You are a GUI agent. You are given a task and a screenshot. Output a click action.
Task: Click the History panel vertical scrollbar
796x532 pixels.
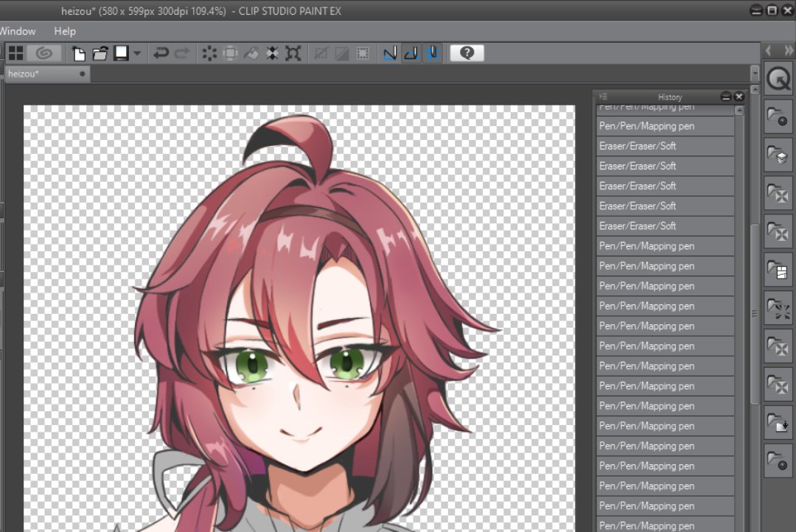[x=739, y=295]
